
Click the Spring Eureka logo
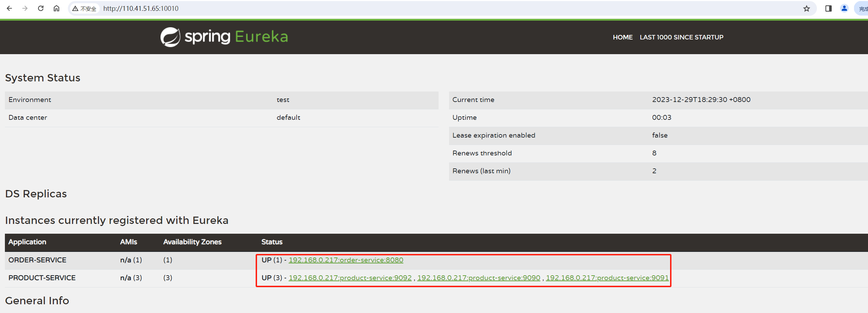[x=224, y=37]
